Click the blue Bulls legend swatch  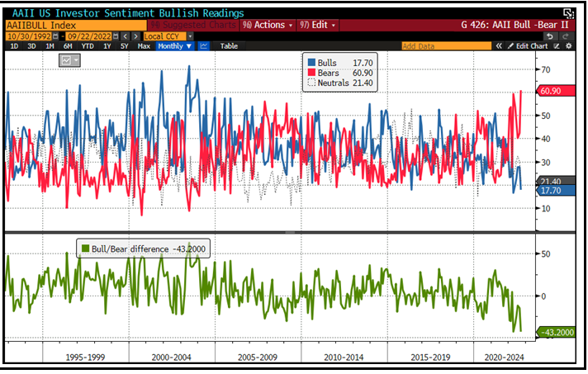click(x=309, y=62)
